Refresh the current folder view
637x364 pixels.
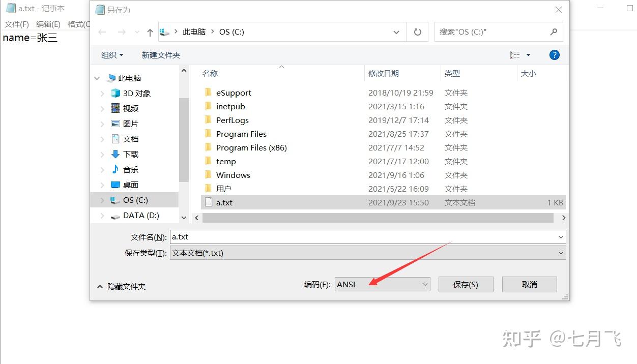[x=417, y=32]
